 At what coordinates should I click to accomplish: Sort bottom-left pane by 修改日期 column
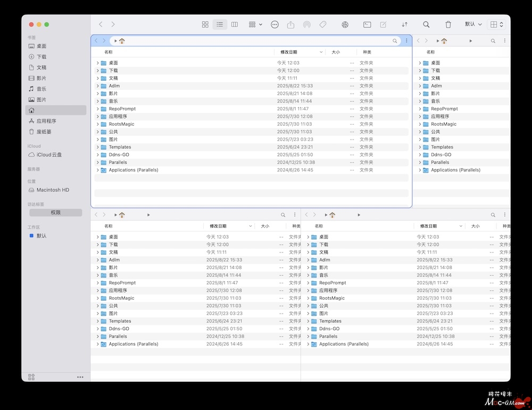[218, 226]
